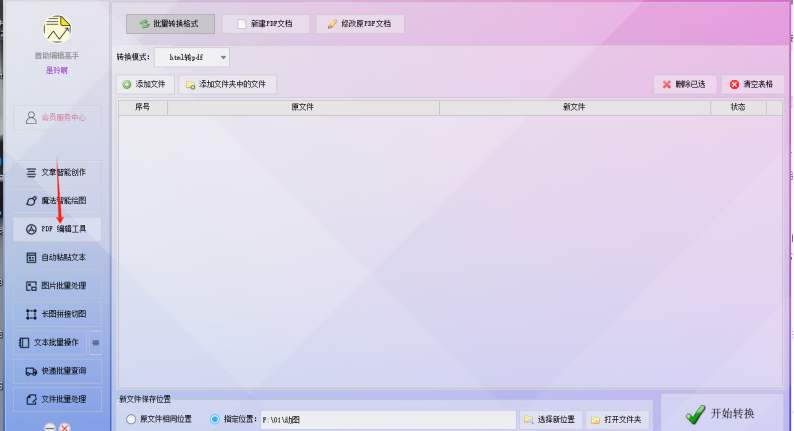The width and height of the screenshot is (794, 431).
Task: Select PDF 编辑工具 in sidebar
Action: pos(57,229)
